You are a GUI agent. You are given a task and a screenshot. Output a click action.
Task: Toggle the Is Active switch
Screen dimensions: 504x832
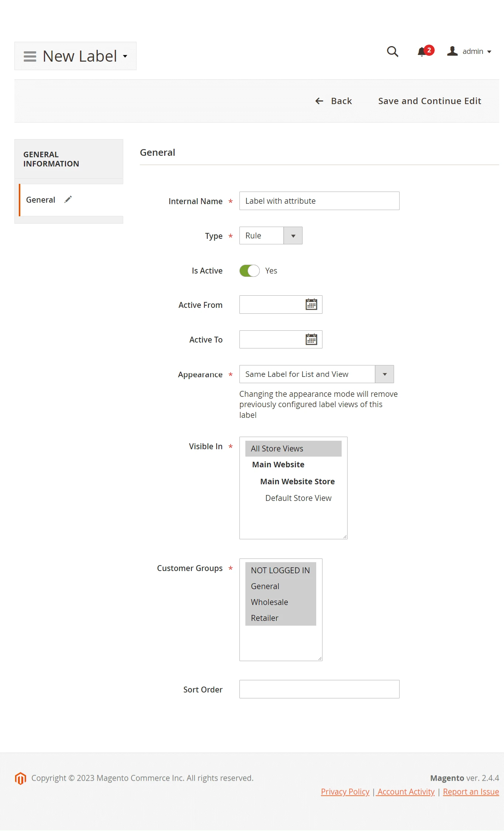tap(249, 271)
